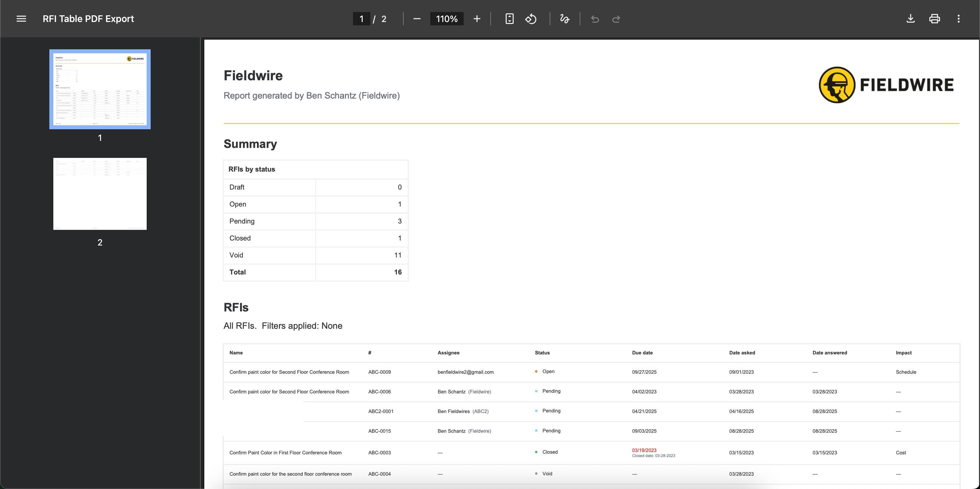Download the PDF file
Viewport: 980px width, 489px height.
pos(910,19)
